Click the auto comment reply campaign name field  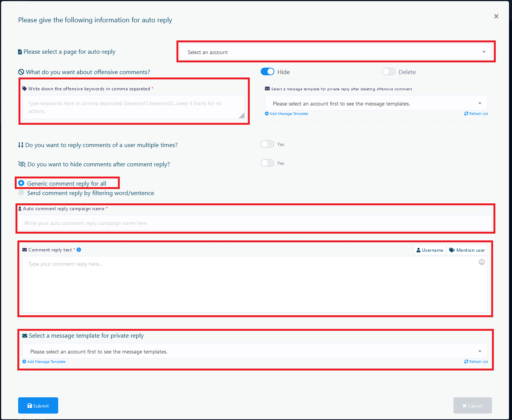pos(255,223)
